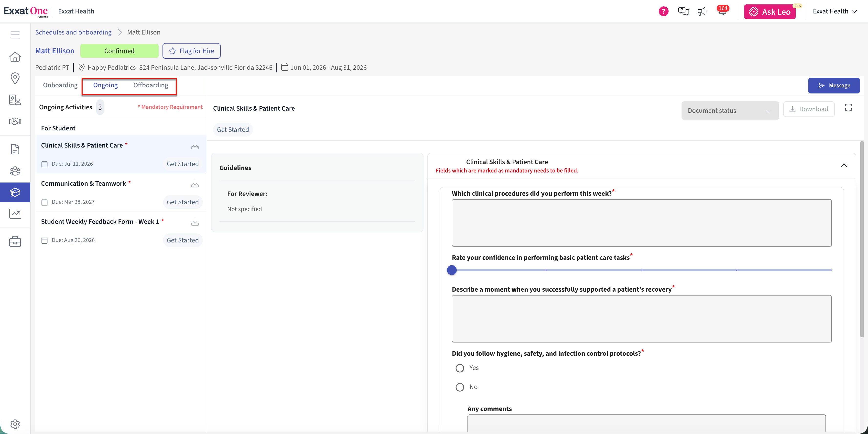Download Student Weekly Feedback Form activity
This screenshot has height=434, width=868.
(x=195, y=222)
